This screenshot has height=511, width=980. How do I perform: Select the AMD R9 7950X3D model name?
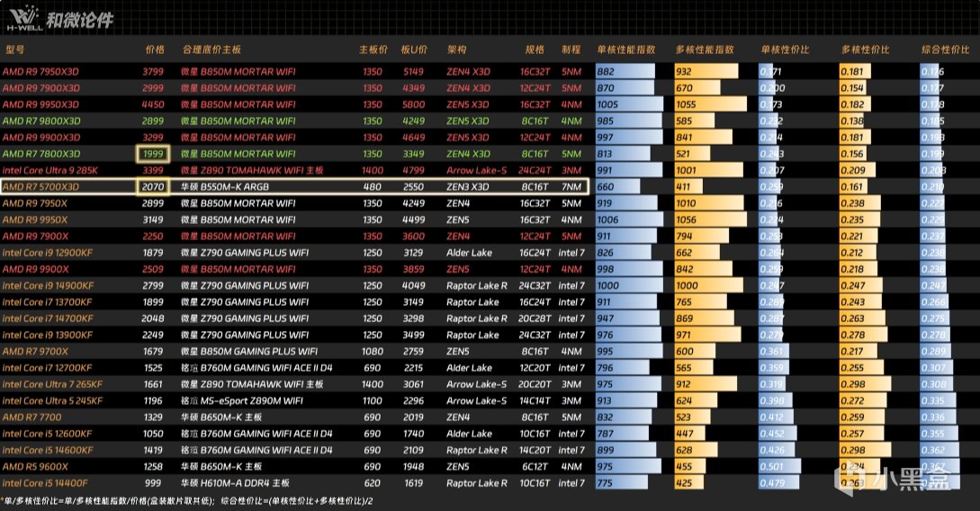click(40, 71)
